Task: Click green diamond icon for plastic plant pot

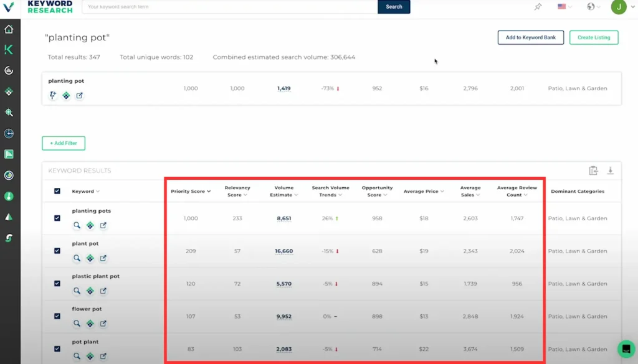Action: pos(90,291)
